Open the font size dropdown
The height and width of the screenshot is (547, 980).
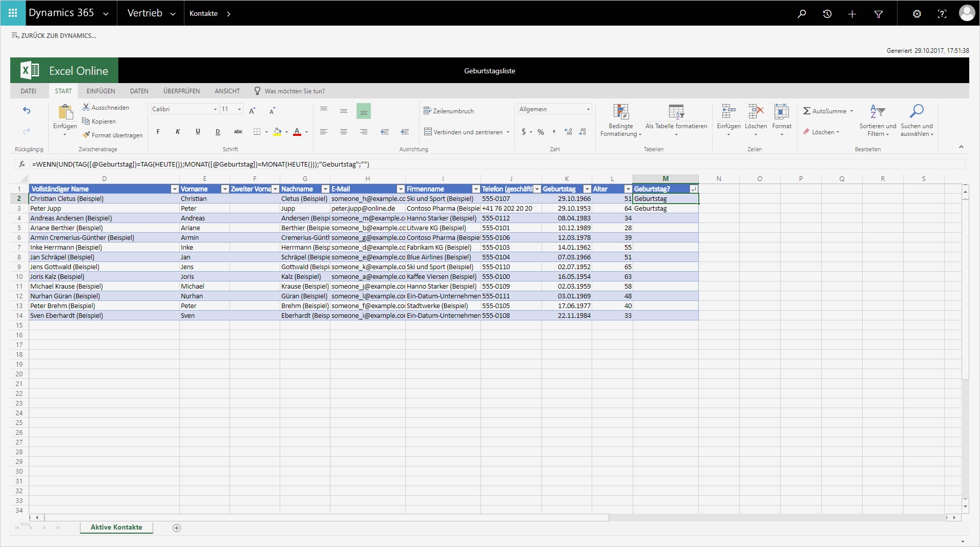click(x=239, y=109)
